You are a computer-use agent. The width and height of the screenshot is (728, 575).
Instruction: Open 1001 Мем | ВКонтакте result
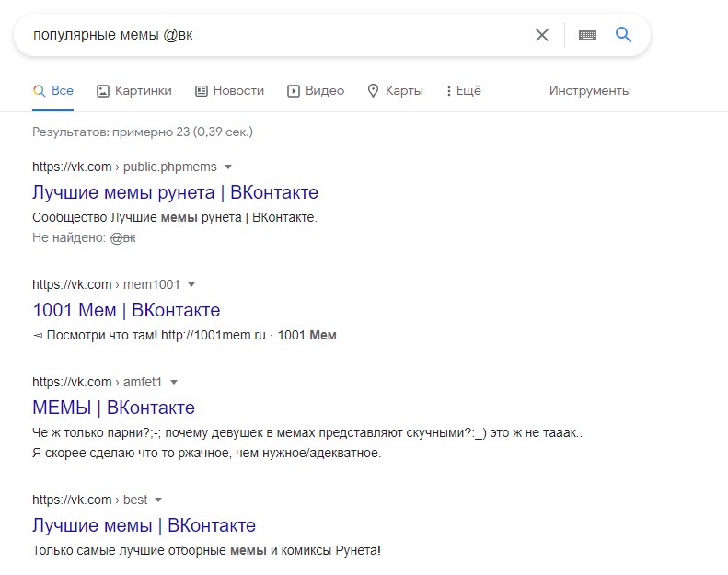(x=126, y=310)
